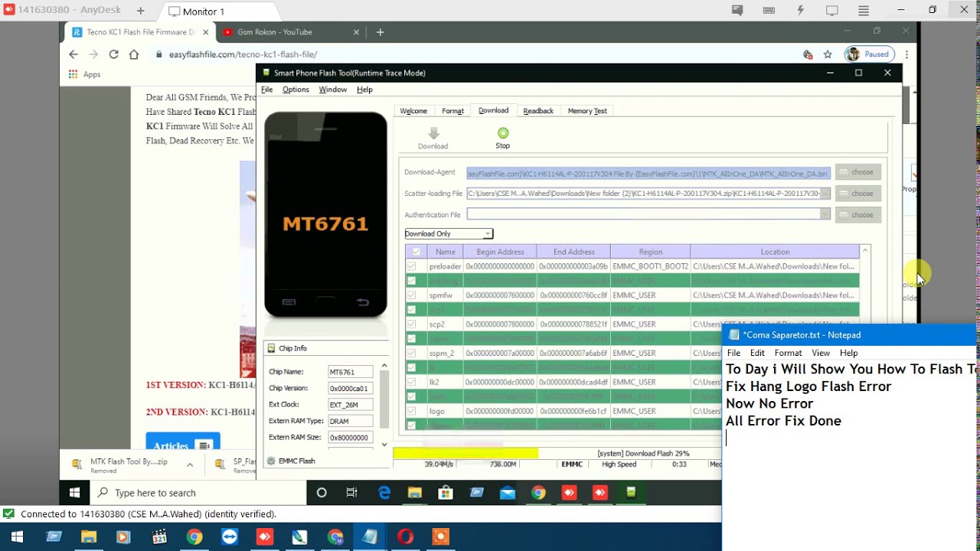Image resolution: width=980 pixels, height=551 pixels.
Task: Open new AnyDesk session tab
Action: coord(140,11)
